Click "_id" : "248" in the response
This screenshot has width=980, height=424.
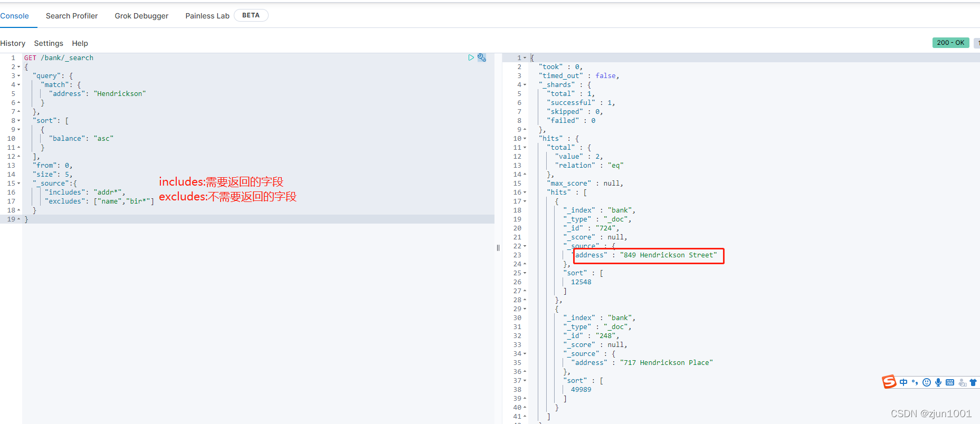(x=591, y=336)
